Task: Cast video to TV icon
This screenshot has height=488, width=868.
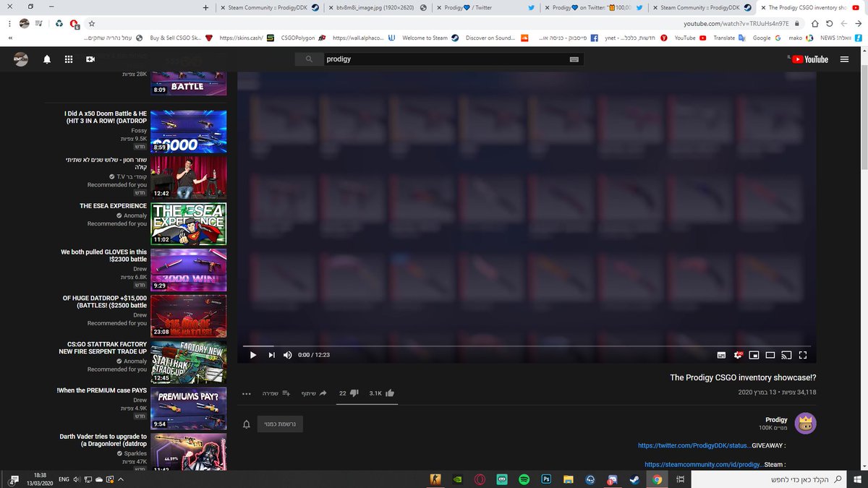Action: [x=786, y=355]
